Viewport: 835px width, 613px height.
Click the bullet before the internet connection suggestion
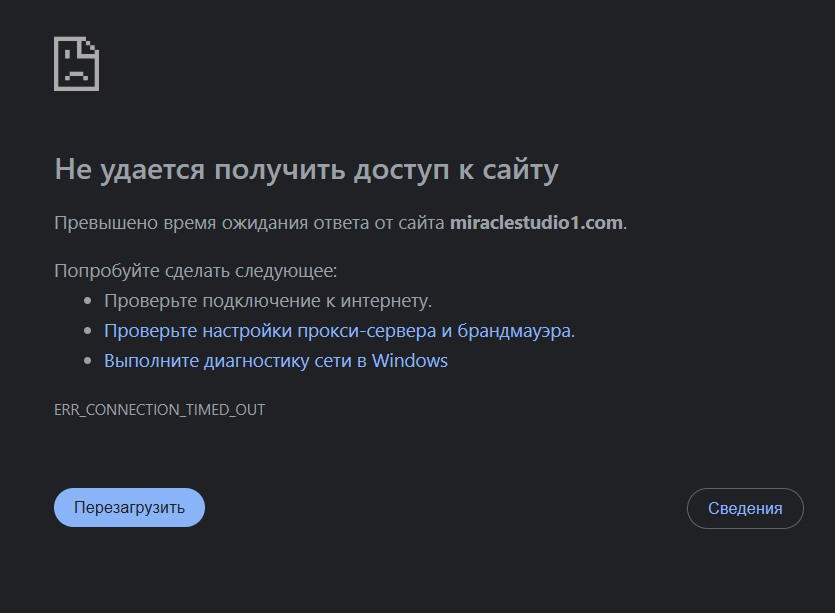click(88, 300)
